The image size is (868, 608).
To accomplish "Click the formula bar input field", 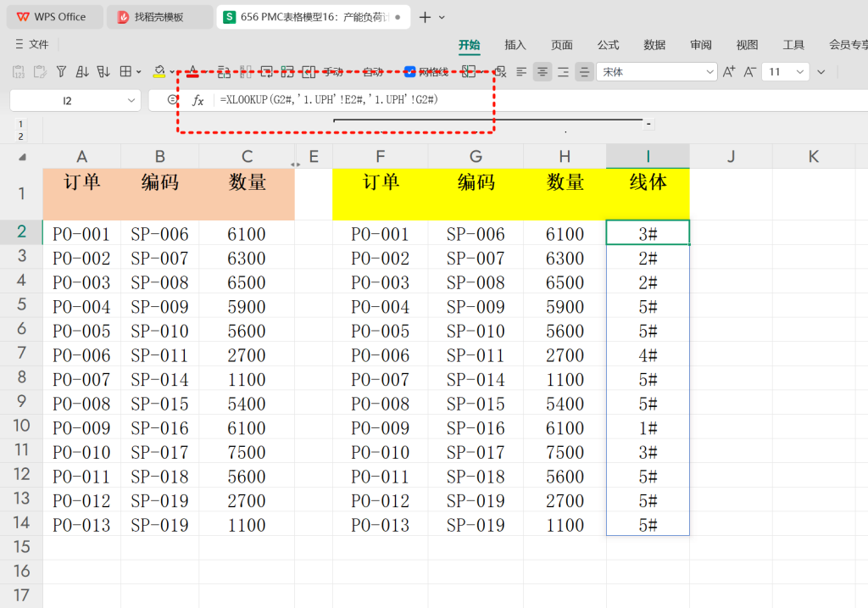I will point(540,100).
